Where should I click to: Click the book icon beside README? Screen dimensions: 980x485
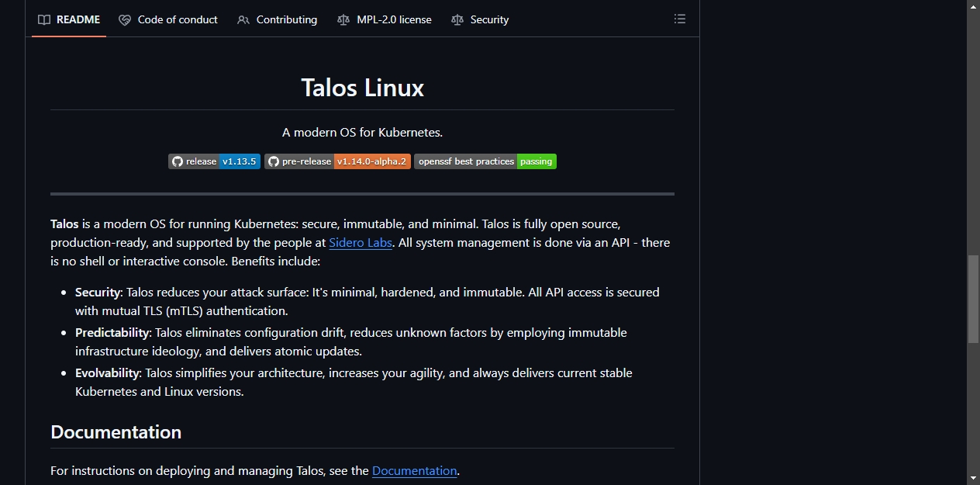click(44, 19)
